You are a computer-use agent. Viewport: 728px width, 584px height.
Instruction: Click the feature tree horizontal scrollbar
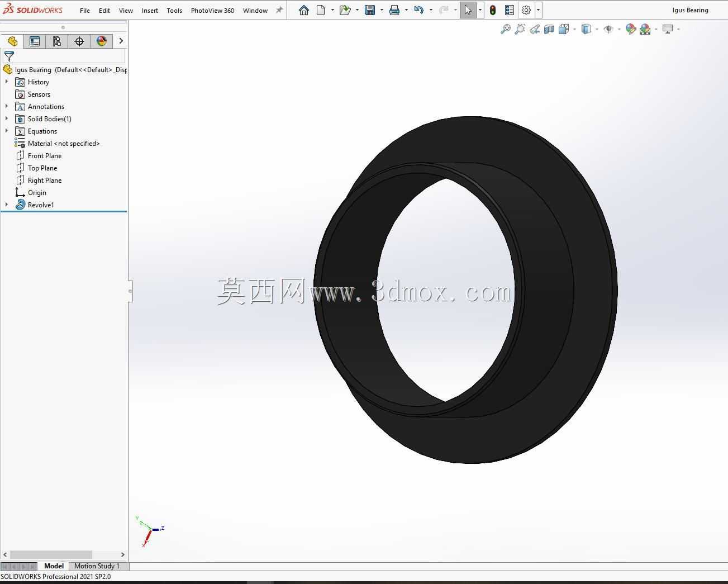[51, 554]
